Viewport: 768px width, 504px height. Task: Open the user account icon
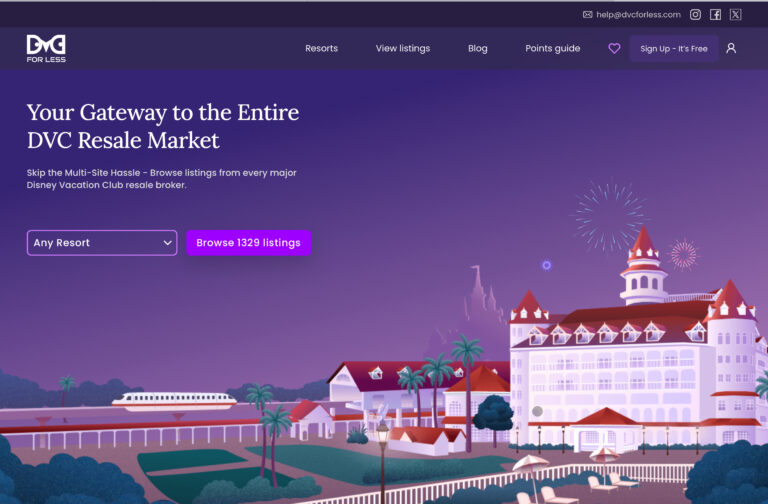click(x=731, y=48)
